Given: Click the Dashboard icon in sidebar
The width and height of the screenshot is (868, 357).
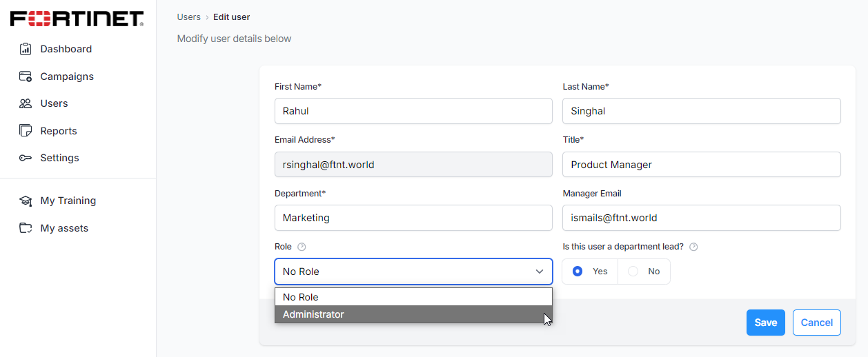Looking at the screenshot, I should (26, 49).
